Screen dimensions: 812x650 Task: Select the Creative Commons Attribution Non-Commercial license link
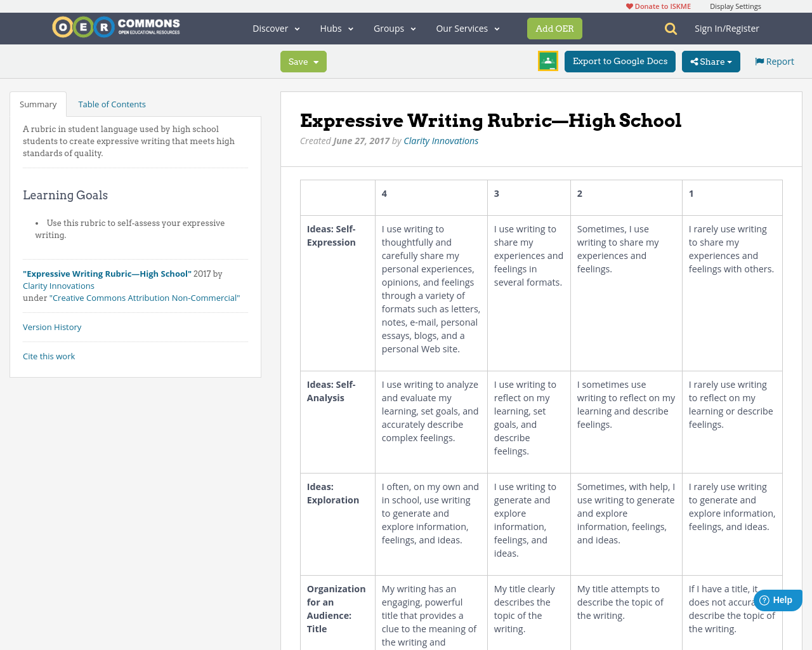point(145,297)
